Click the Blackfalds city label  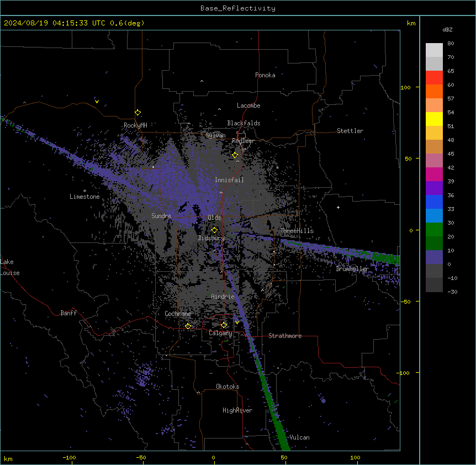[244, 123]
